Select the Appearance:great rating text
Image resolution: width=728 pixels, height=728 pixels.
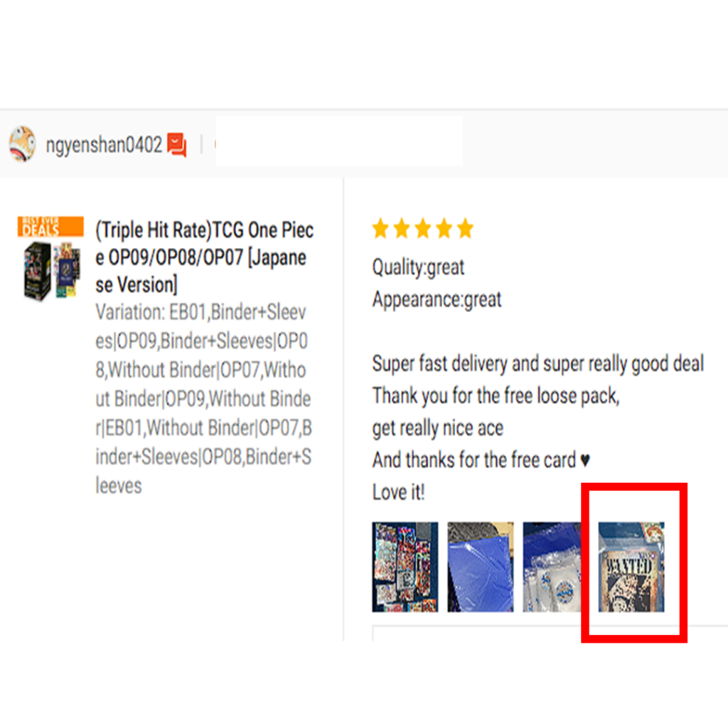(x=437, y=299)
